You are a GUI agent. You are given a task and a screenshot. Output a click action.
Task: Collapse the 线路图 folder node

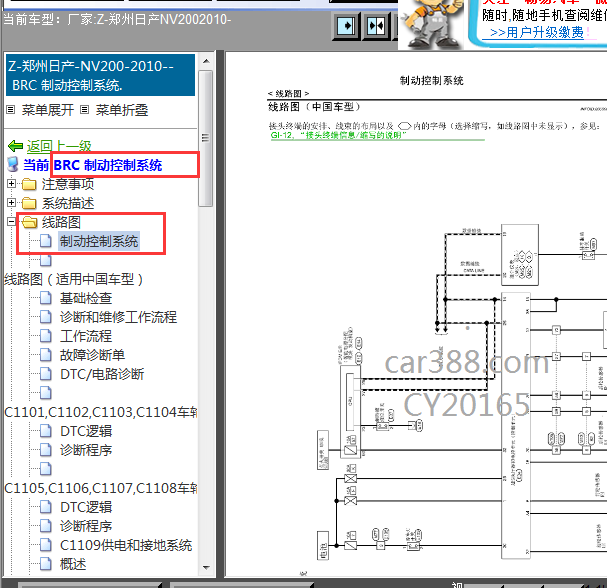(x=11, y=221)
